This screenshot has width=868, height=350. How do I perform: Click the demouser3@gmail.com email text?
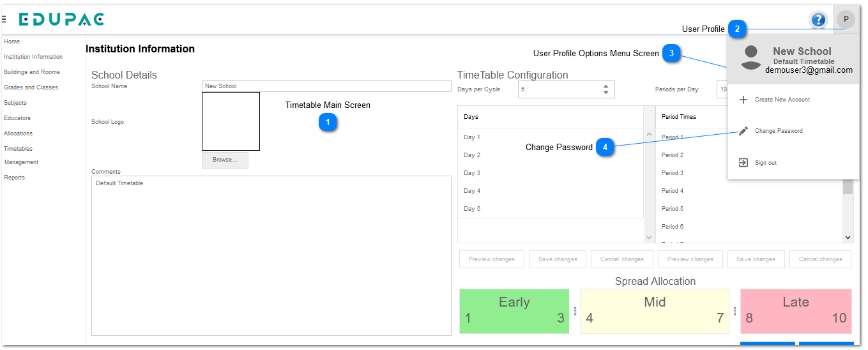809,70
